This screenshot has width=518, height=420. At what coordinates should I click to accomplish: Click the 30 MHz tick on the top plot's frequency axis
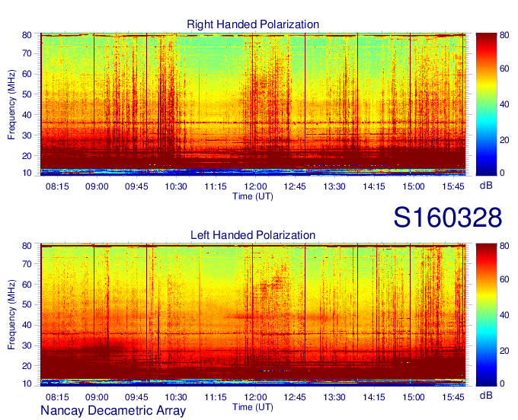[27, 135]
